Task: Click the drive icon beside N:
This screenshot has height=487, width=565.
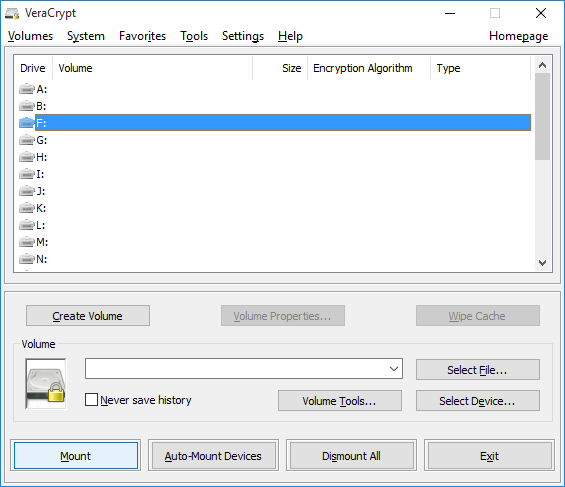Action: pyautogui.click(x=27, y=259)
